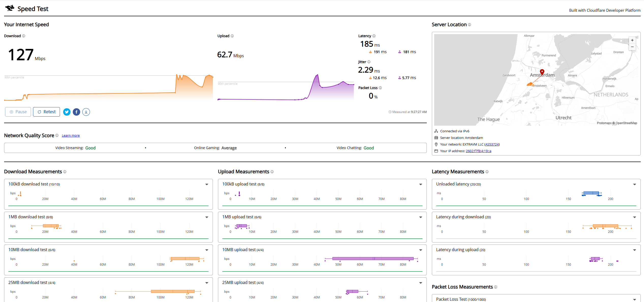Open the Latency Measurements info icon
Screen dimensions: 644x302
point(487,172)
